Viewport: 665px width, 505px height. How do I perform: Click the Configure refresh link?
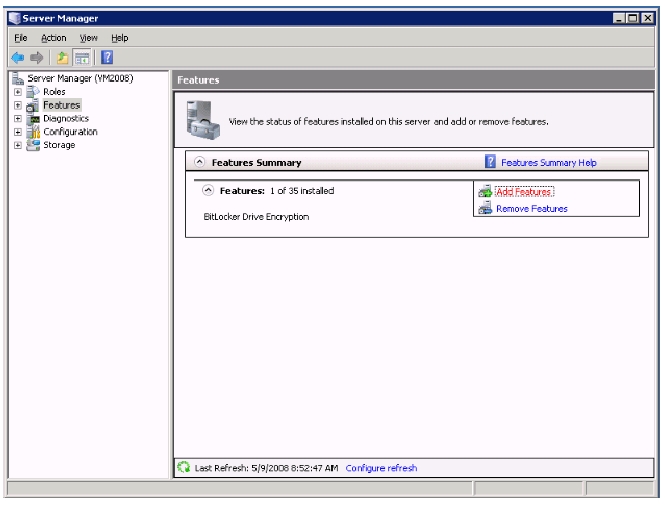coord(381,468)
